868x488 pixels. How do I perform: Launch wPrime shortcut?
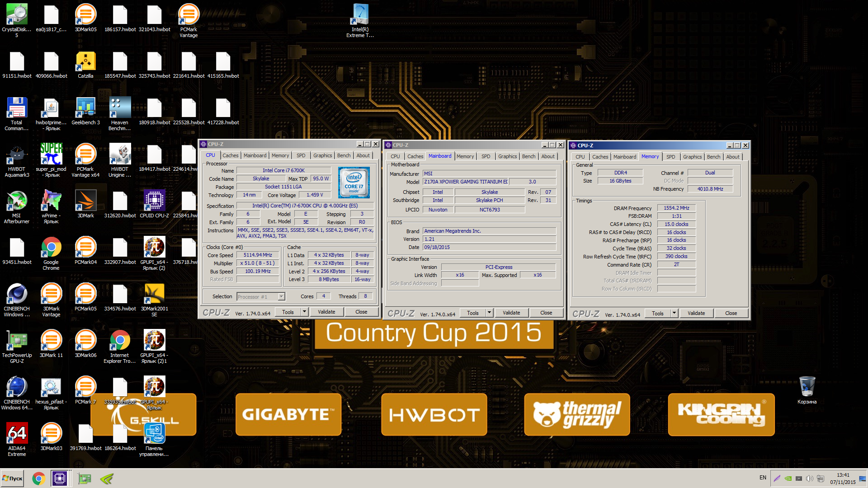(51, 207)
